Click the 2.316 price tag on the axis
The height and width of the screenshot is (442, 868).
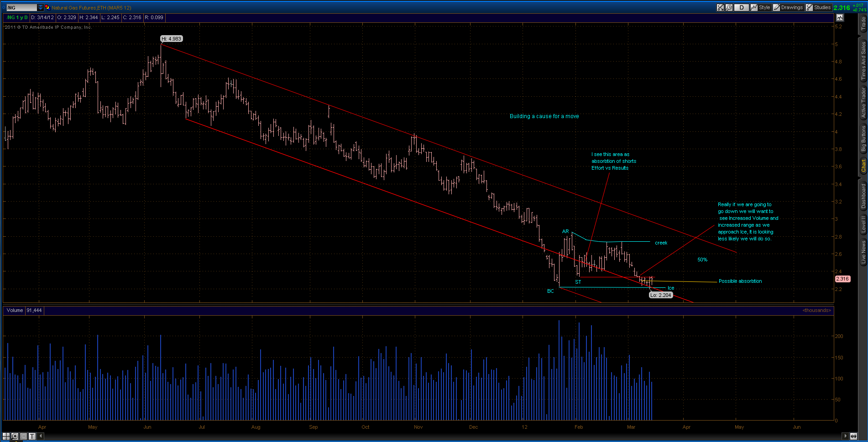click(x=842, y=279)
